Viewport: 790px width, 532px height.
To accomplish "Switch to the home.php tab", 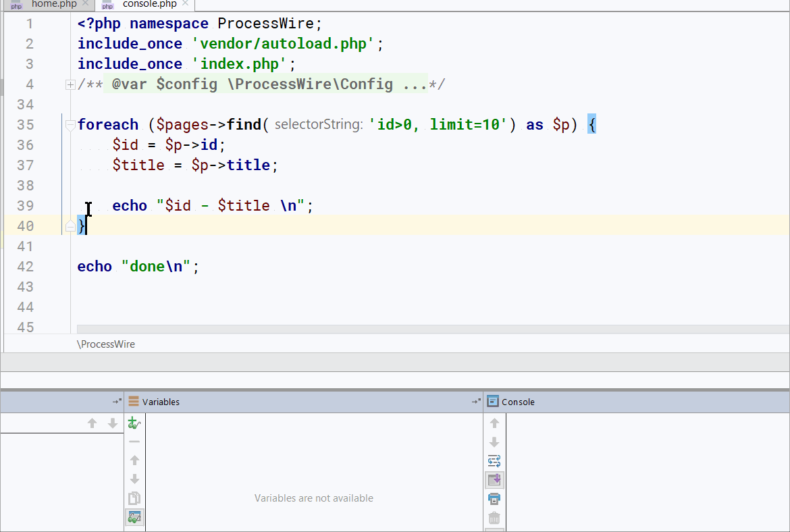I will click(x=53, y=4).
